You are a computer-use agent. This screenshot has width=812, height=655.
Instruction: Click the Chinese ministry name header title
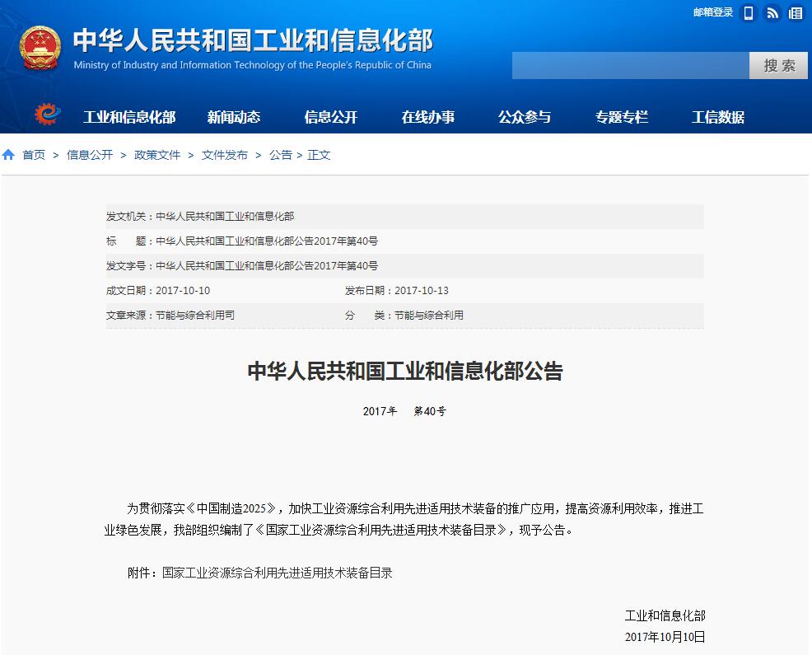coord(253,40)
